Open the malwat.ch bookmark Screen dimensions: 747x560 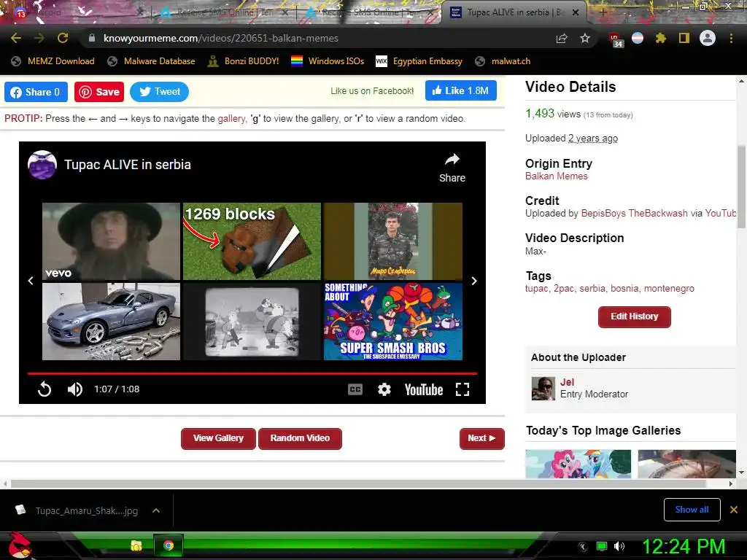[503, 61]
